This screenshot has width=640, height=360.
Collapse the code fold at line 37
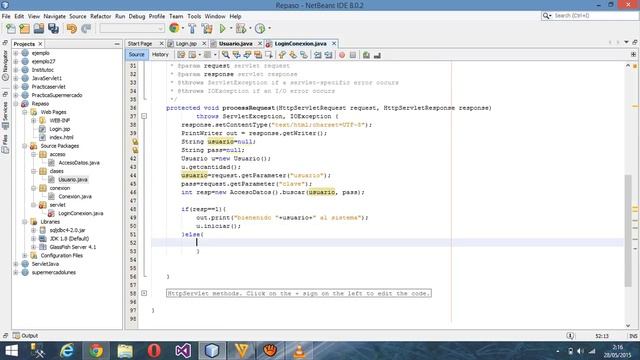point(144,116)
